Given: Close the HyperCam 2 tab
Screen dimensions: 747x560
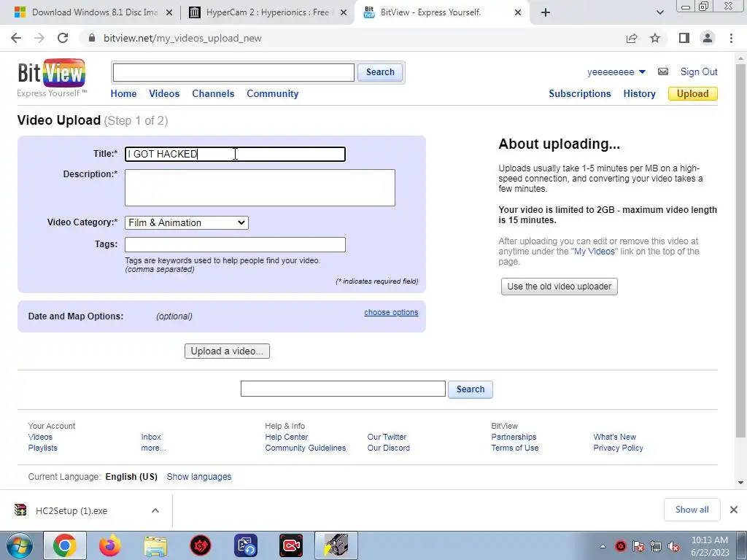Looking at the screenshot, I should [x=343, y=13].
